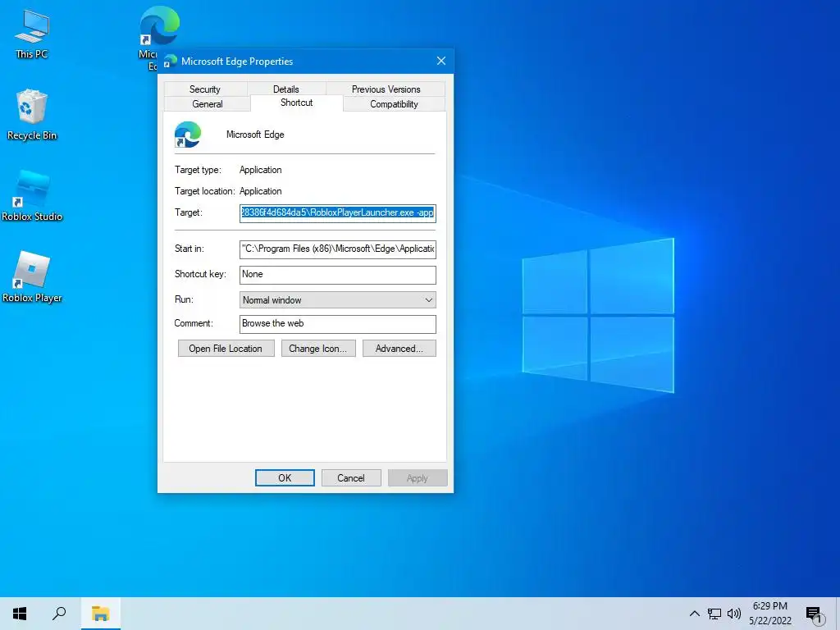Image resolution: width=840 pixels, height=630 pixels.
Task: Expand the Run dropdown showing Normal window
Action: 337,300
